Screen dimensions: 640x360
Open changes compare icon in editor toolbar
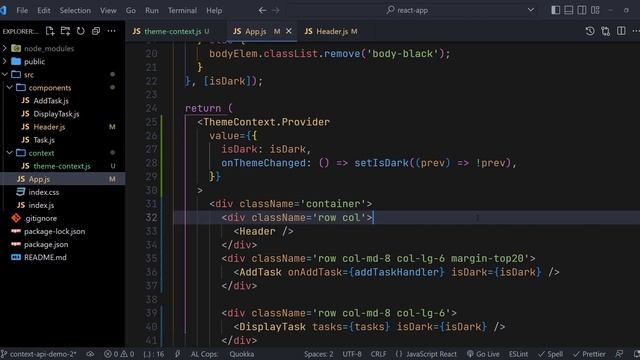[605, 31]
